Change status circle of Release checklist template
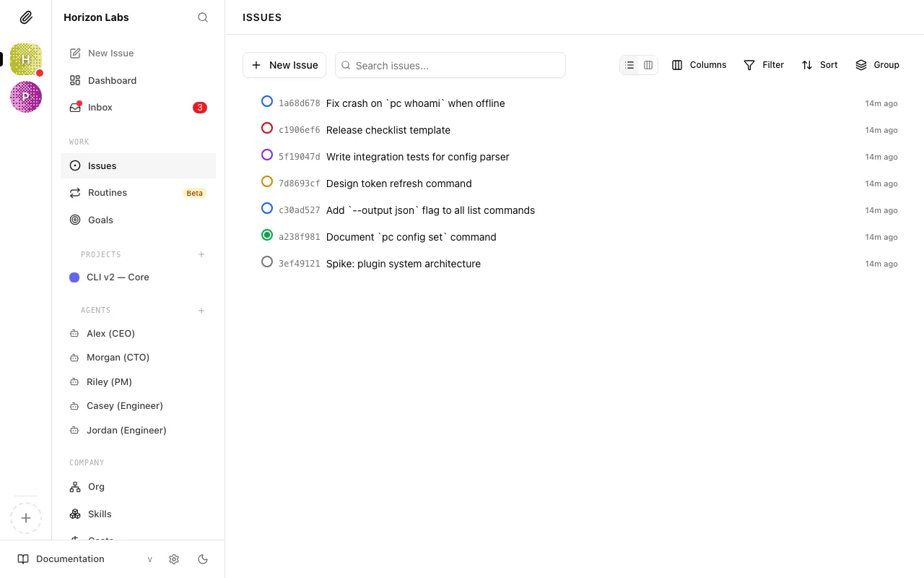The width and height of the screenshot is (924, 578). (267, 129)
